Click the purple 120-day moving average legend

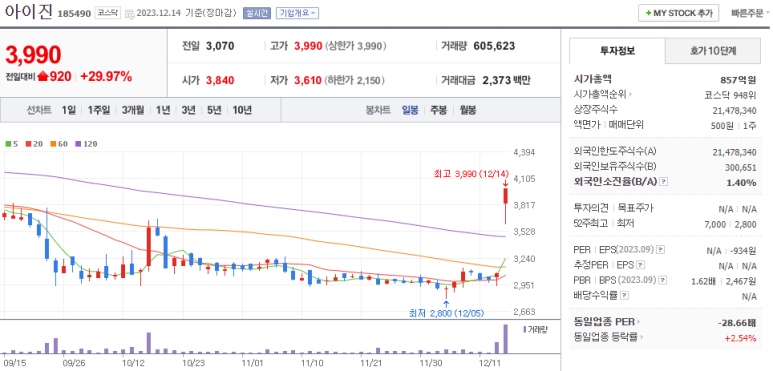click(86, 144)
